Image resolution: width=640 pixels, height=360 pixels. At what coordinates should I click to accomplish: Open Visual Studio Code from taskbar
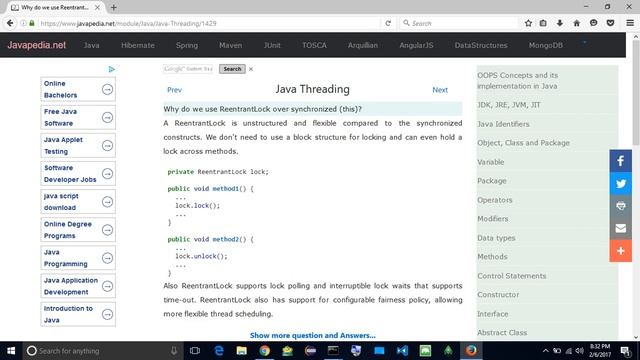pyautogui.click(x=402, y=351)
